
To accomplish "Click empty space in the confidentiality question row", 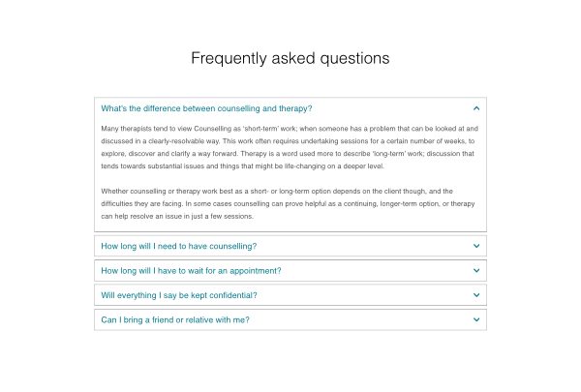I will click(368, 295).
